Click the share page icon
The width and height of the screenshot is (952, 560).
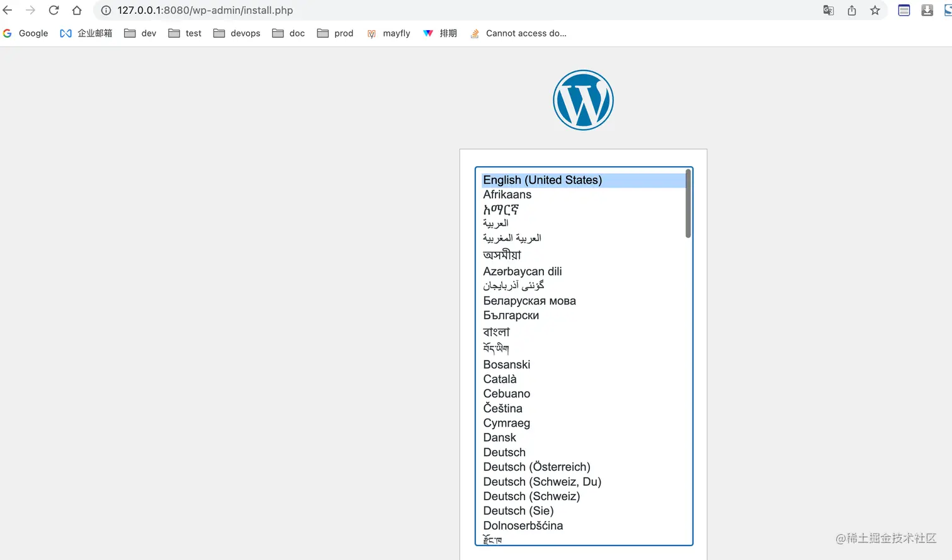point(852,10)
